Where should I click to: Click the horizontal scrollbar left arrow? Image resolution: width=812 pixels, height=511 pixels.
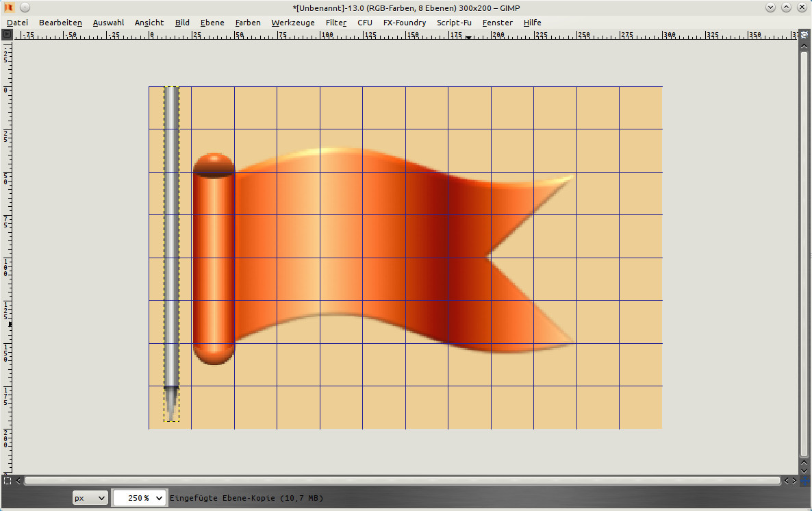tap(18, 480)
